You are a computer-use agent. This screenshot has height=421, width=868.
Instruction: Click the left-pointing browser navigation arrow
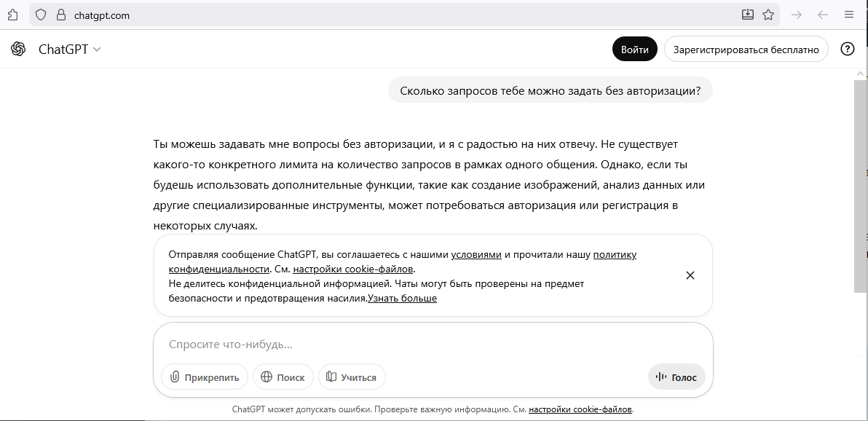(x=823, y=15)
